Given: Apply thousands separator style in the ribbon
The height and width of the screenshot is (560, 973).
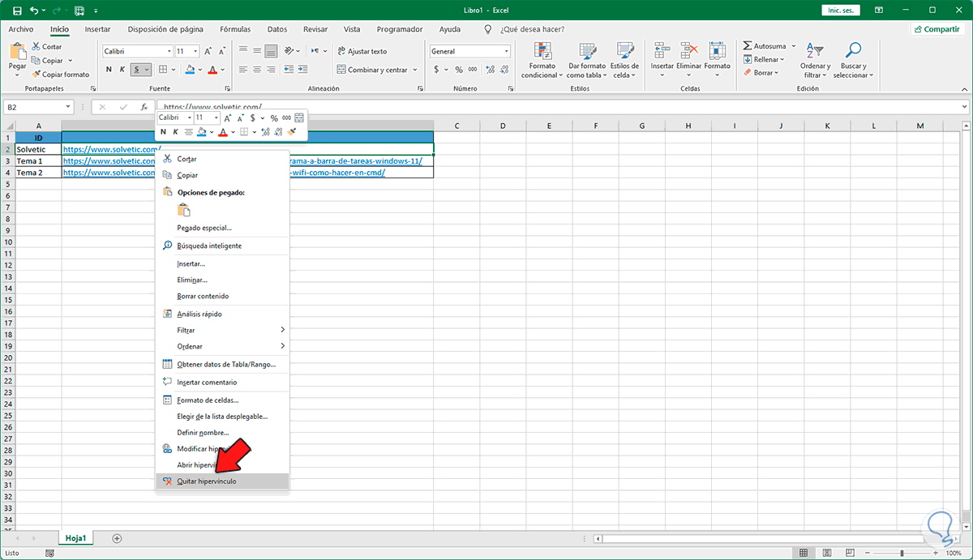Looking at the screenshot, I should (x=472, y=70).
